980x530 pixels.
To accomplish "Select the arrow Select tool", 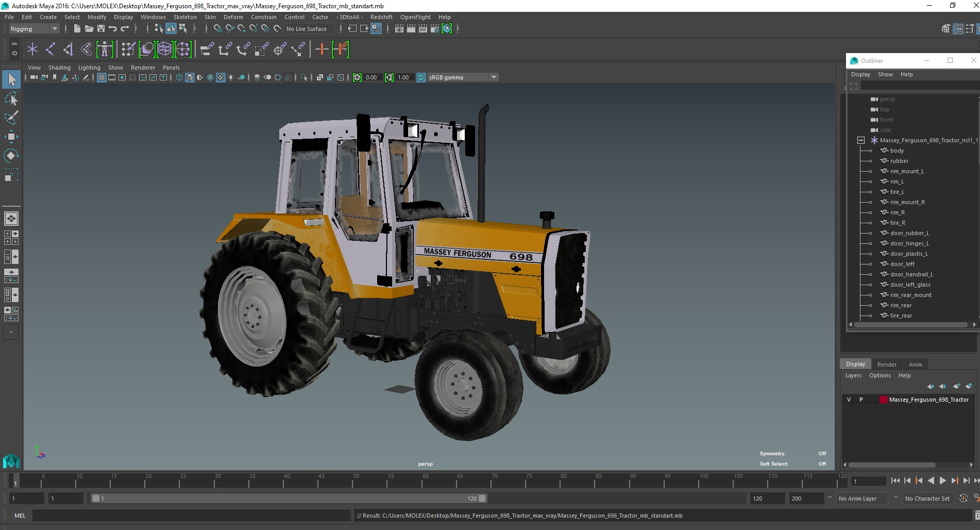I will point(11,79).
